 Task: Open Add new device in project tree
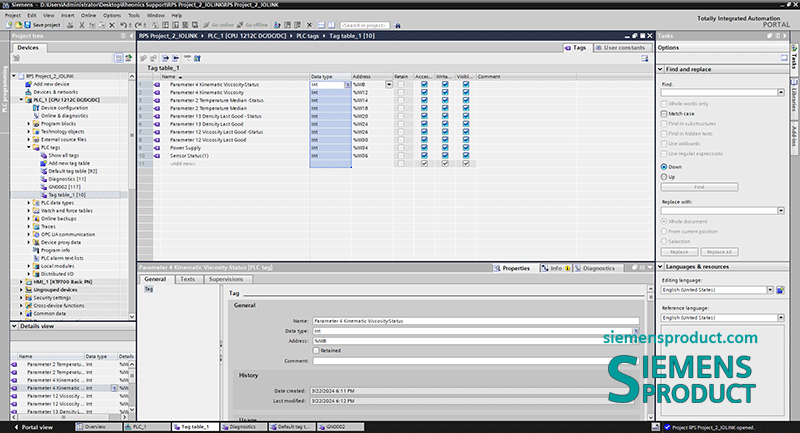[x=51, y=84]
